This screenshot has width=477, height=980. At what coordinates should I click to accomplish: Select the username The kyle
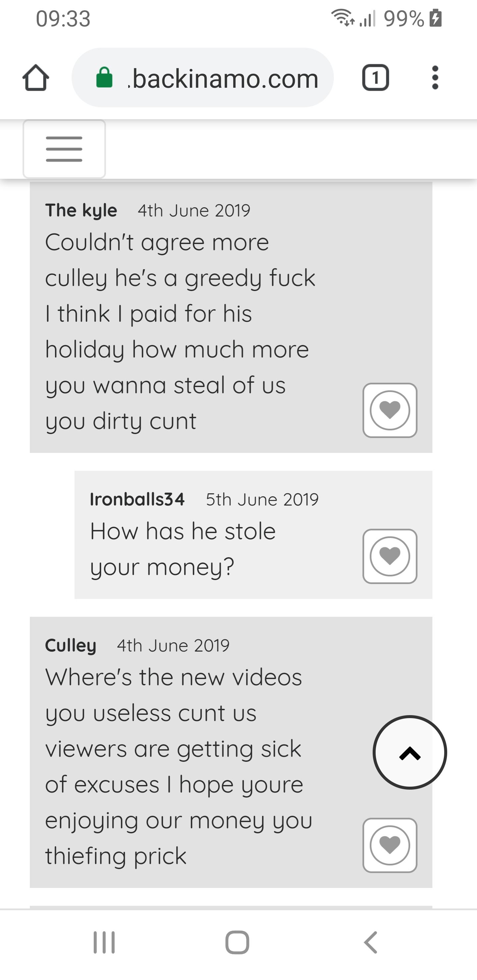pos(81,210)
